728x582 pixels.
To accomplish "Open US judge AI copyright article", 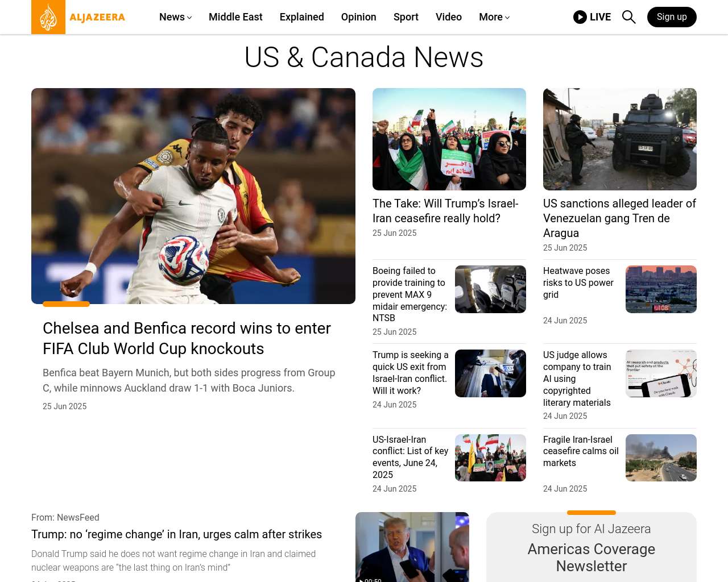I will click(x=577, y=379).
